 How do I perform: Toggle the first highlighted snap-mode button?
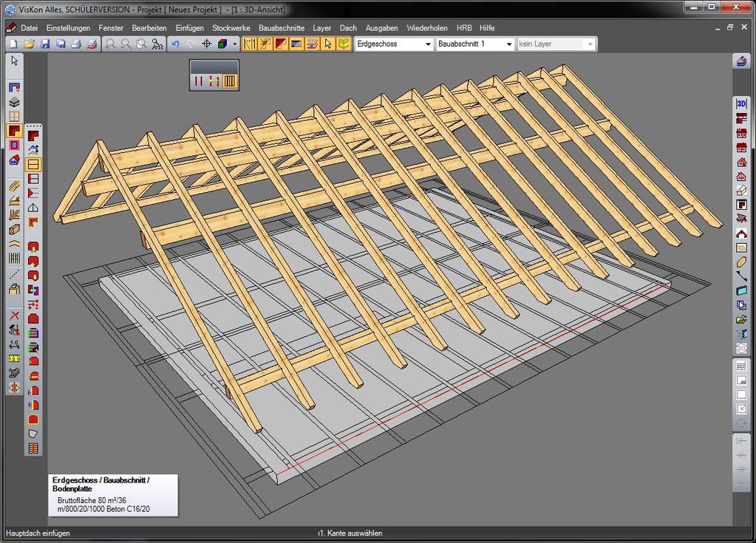pos(250,44)
